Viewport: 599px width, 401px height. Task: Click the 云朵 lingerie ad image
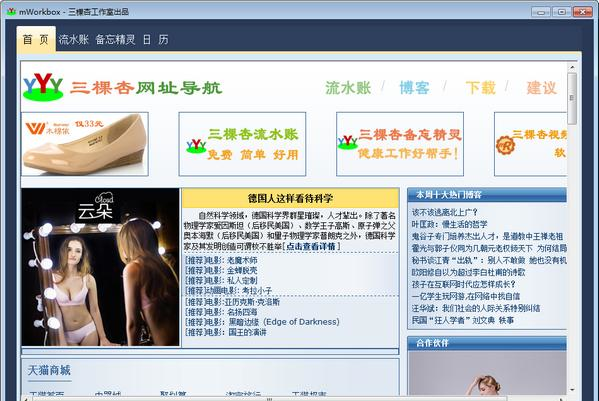tap(100, 267)
